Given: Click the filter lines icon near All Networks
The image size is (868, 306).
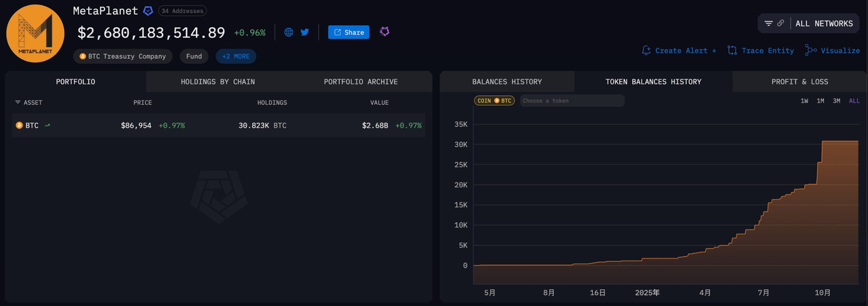Looking at the screenshot, I should tap(768, 23).
